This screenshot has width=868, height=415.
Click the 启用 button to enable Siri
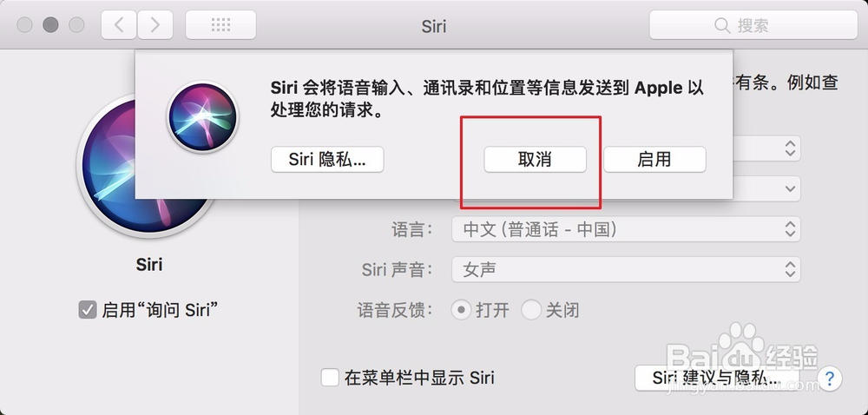[654, 160]
